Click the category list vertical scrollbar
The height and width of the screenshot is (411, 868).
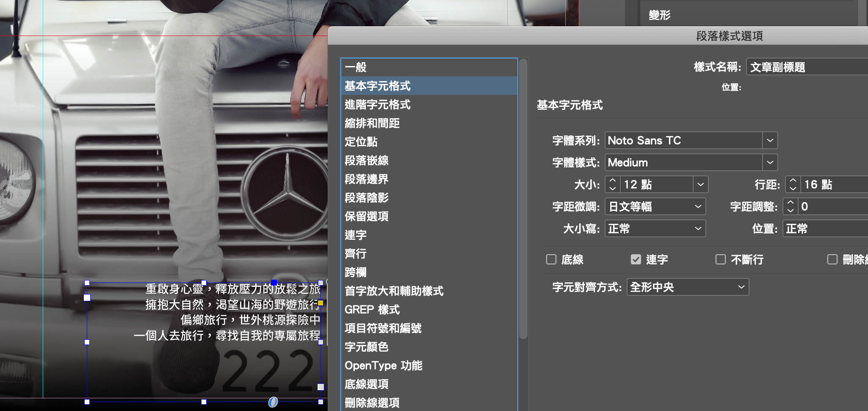523,199
